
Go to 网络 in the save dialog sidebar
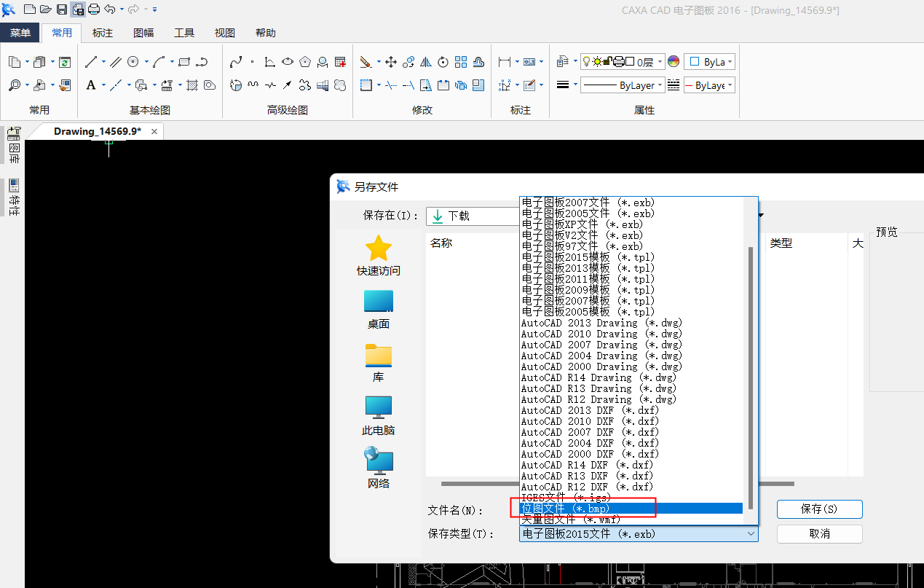[x=379, y=469]
